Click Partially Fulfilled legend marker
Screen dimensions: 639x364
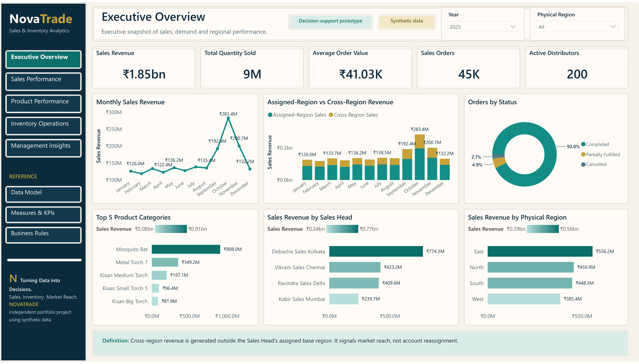click(x=583, y=154)
